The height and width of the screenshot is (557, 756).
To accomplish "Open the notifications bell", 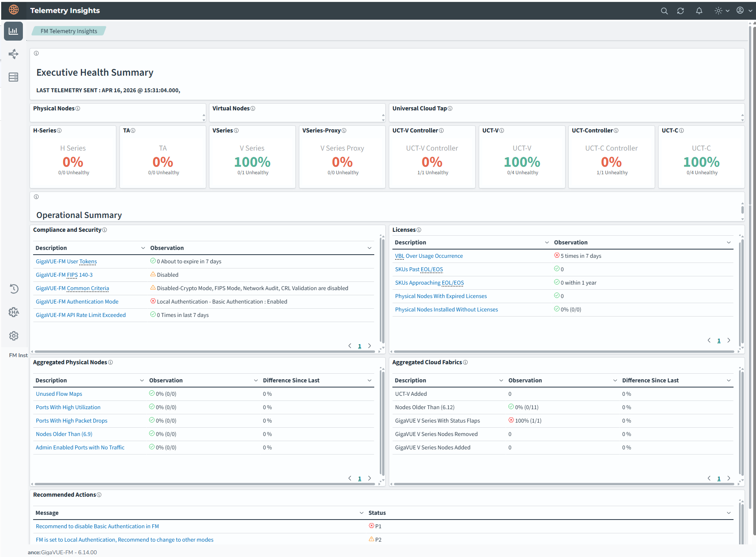I will (x=699, y=11).
